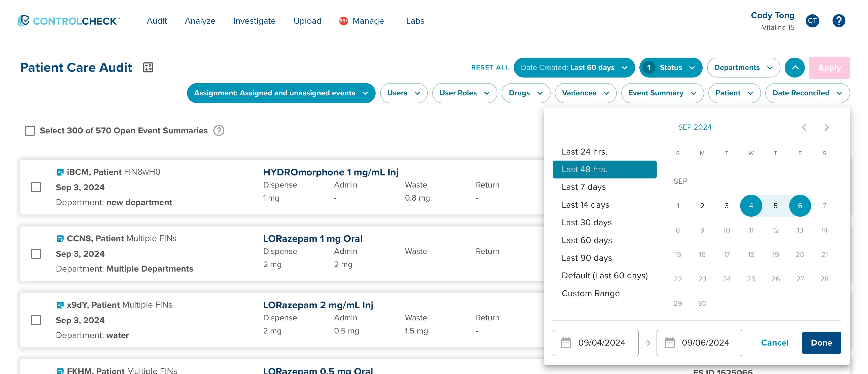Click the 99+ notification badge by Manage

pos(343,21)
